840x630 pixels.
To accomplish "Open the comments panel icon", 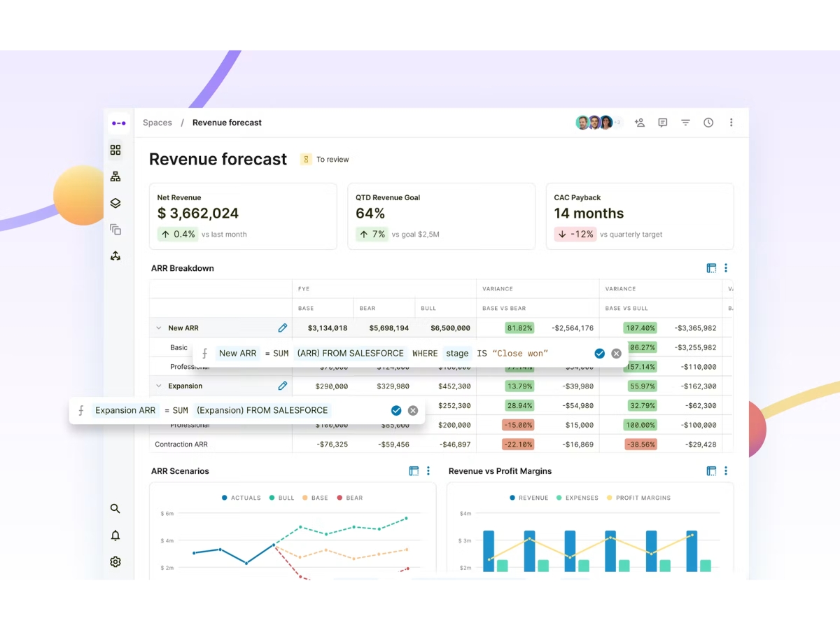I will 662,122.
